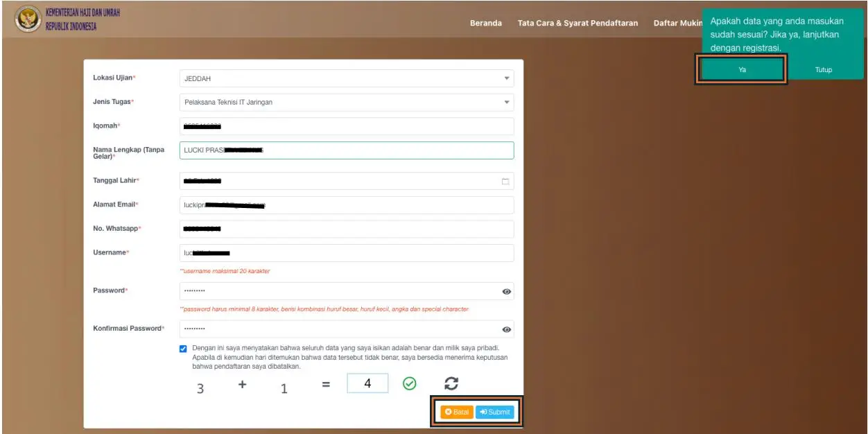Go to the Beranda menu
Screen dimensions: 868x434
[485, 23]
